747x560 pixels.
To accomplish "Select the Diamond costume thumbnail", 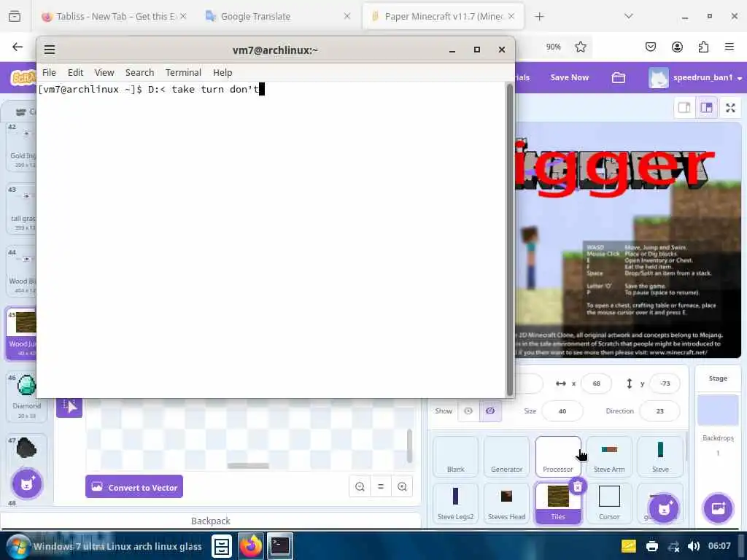I will (27, 396).
